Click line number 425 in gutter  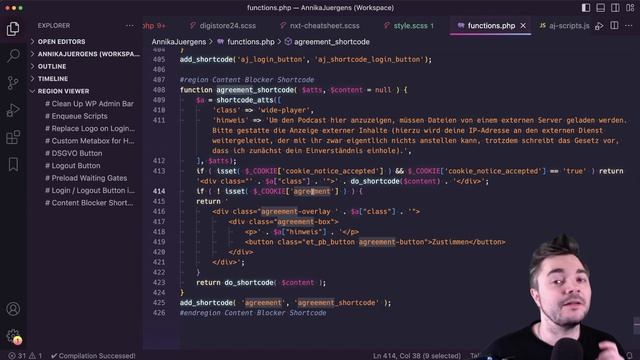coord(159,302)
